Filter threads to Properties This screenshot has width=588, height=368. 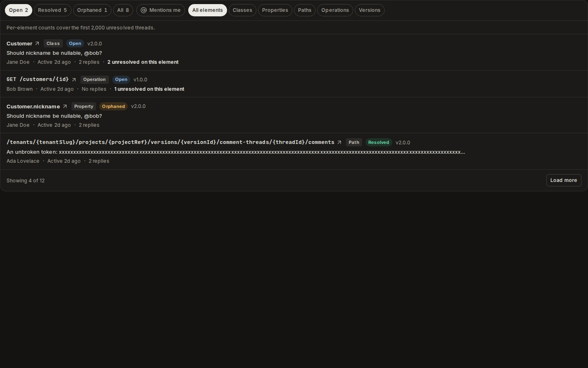tap(275, 10)
